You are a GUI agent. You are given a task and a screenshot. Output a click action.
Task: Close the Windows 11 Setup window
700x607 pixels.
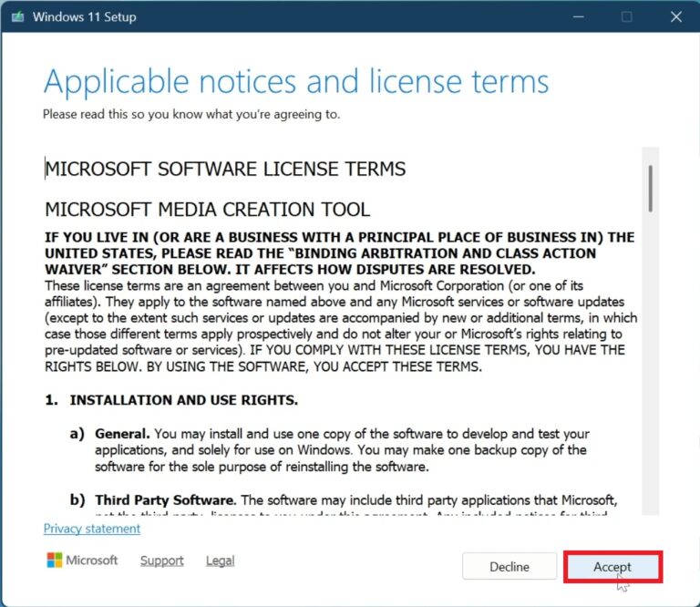675,16
